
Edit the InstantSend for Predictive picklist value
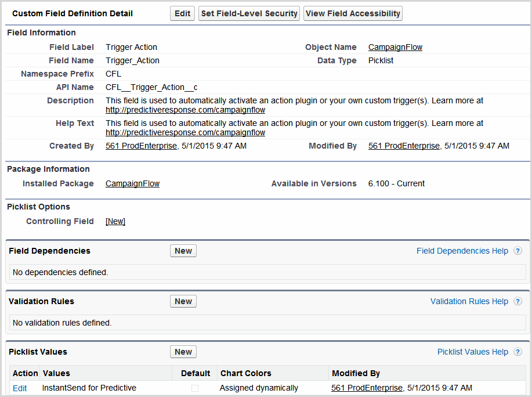tap(20, 388)
